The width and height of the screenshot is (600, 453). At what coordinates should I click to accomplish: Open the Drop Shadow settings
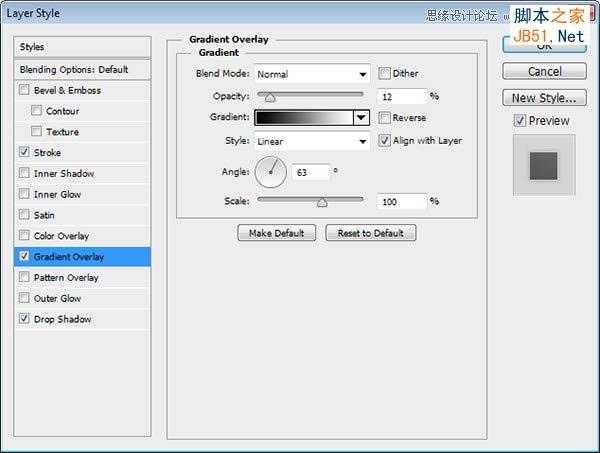point(62,320)
